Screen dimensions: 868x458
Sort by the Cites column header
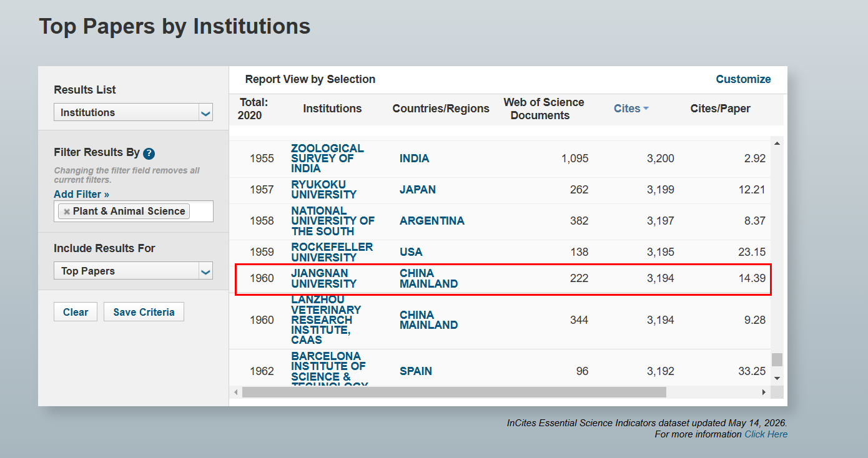(x=631, y=109)
